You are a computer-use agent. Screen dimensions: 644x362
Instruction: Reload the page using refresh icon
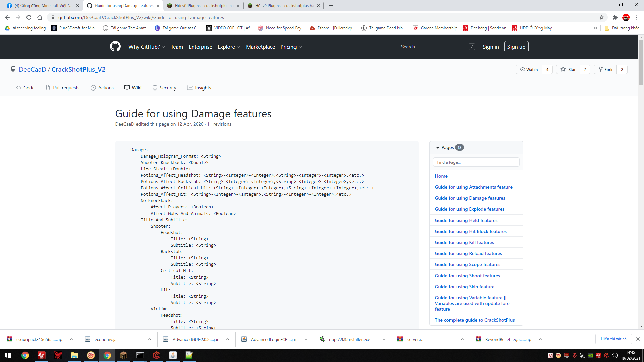29,17
